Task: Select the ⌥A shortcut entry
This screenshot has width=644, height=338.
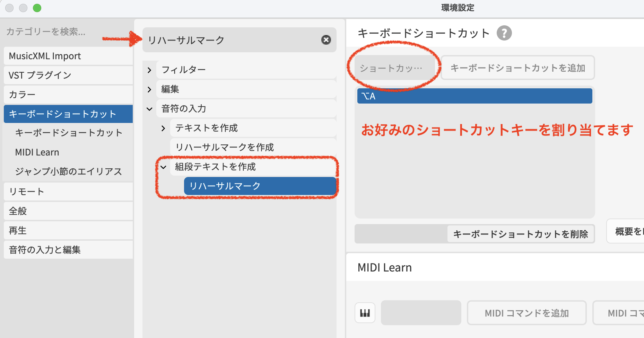Action: 474,96
